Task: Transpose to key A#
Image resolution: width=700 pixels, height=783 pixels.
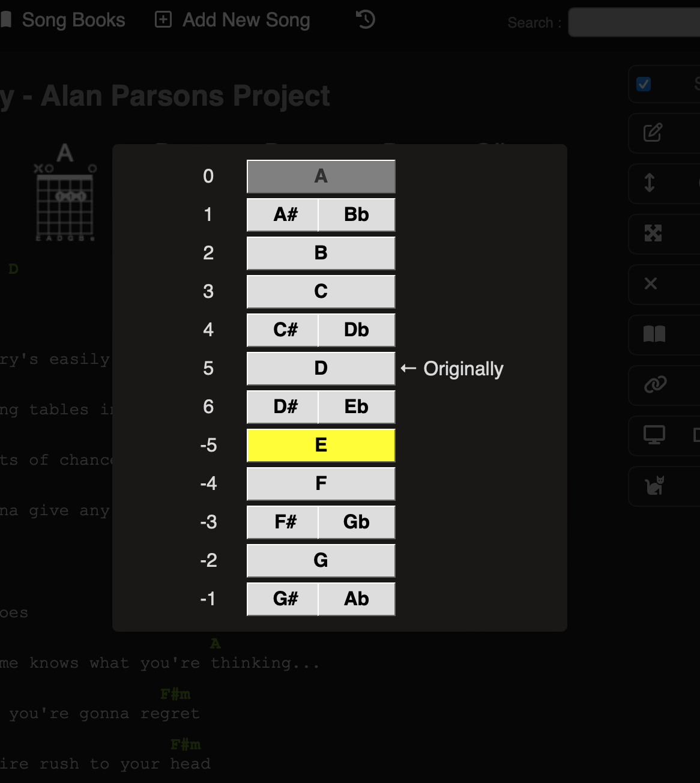Action: click(285, 214)
